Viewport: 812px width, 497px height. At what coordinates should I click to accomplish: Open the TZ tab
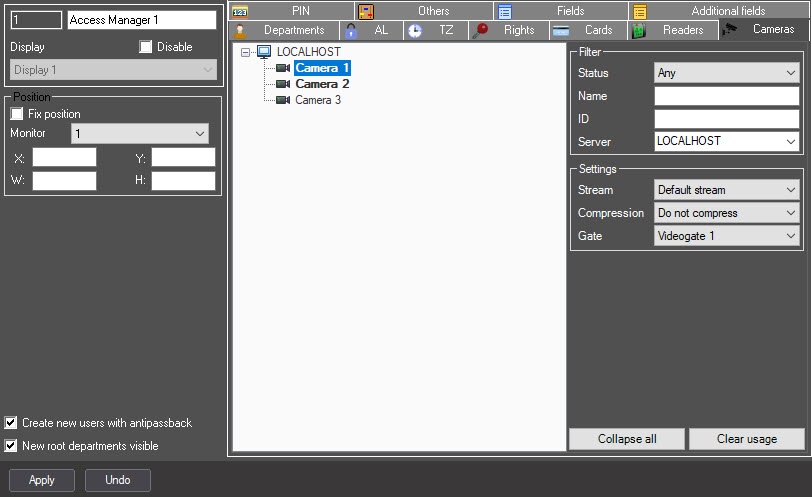[436, 30]
